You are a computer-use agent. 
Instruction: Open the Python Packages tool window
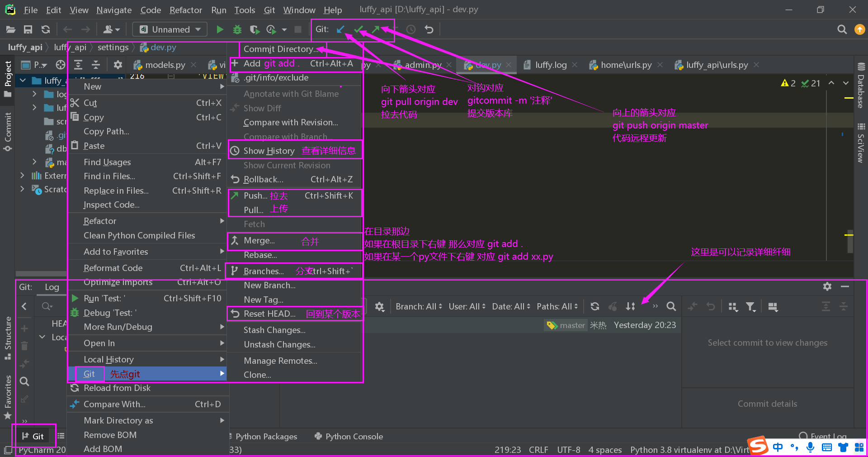coord(264,436)
